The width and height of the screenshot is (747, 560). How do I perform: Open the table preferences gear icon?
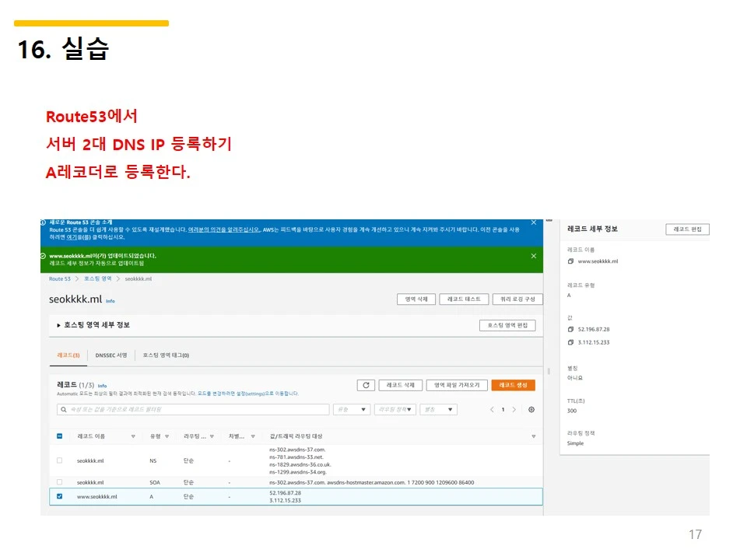[531, 409]
